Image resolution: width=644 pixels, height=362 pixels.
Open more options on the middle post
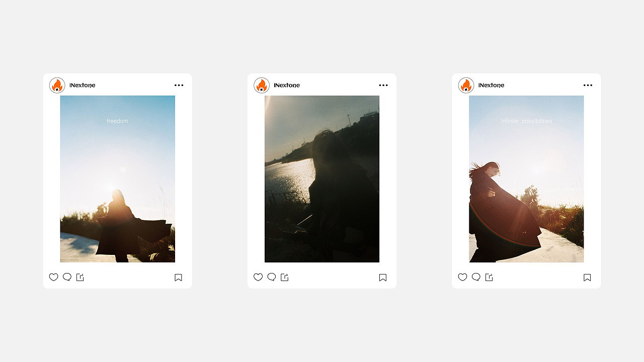tap(383, 85)
